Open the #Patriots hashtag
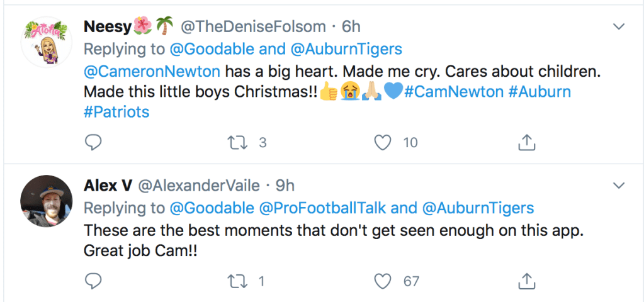 click(x=117, y=112)
